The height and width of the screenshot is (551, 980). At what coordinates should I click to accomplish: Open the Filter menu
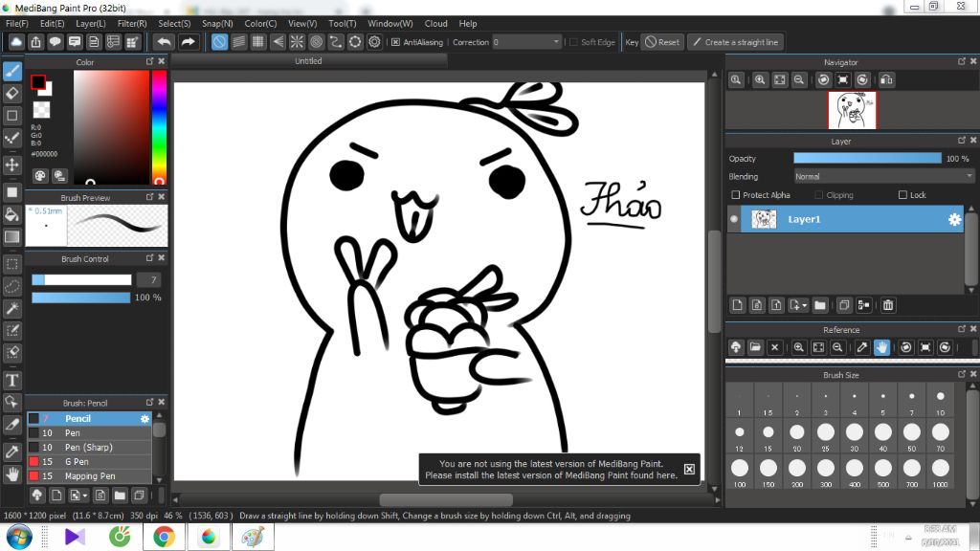tap(132, 23)
